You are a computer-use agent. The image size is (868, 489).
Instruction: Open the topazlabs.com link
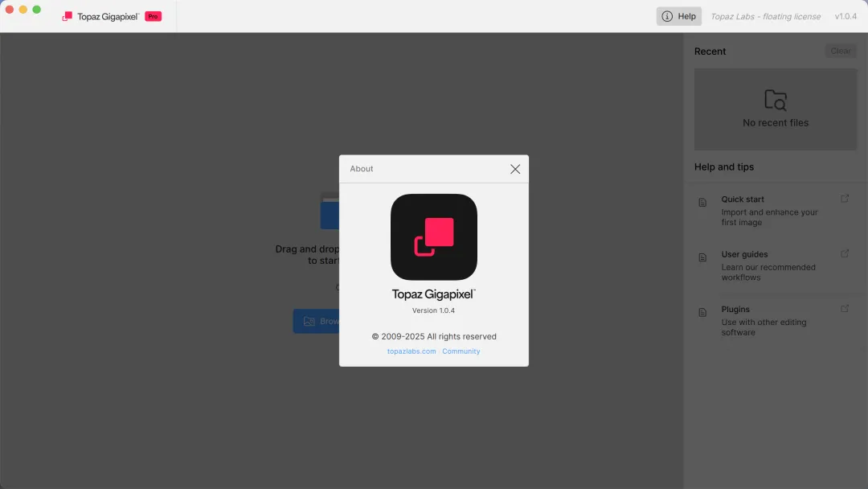(411, 351)
